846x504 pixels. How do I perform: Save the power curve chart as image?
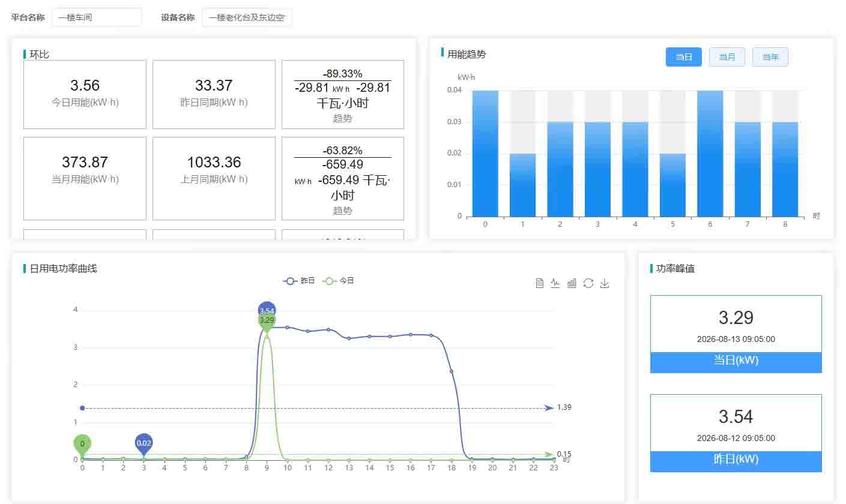point(605,283)
